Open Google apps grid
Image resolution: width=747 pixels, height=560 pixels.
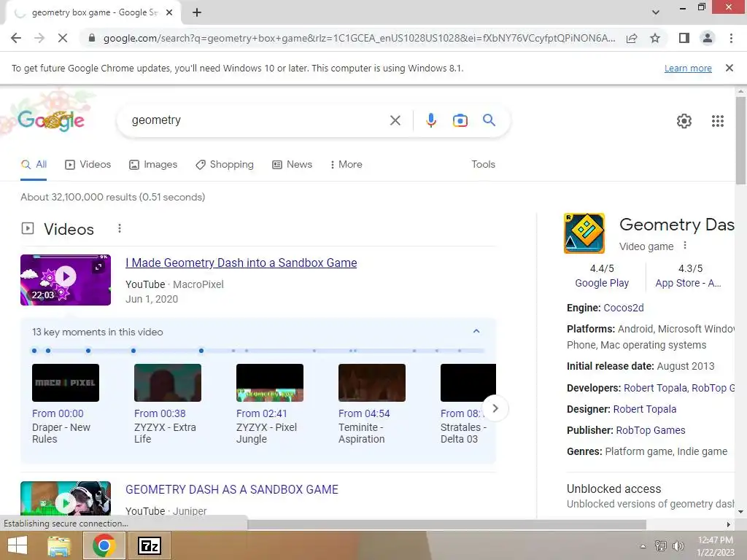(x=718, y=121)
